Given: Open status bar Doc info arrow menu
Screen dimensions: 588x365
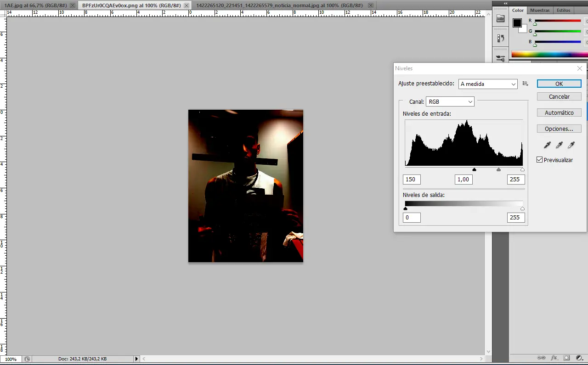Looking at the screenshot, I should pyautogui.click(x=136, y=359).
